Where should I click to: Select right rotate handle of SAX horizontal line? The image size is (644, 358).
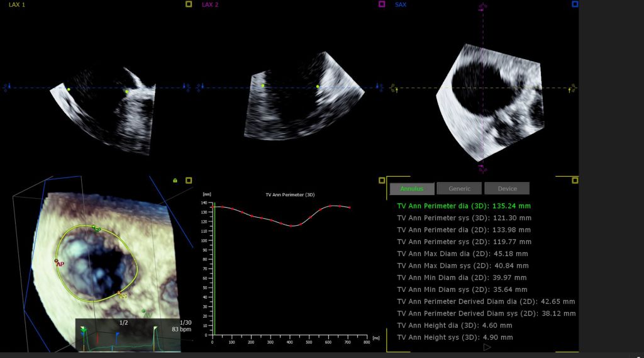click(x=572, y=88)
